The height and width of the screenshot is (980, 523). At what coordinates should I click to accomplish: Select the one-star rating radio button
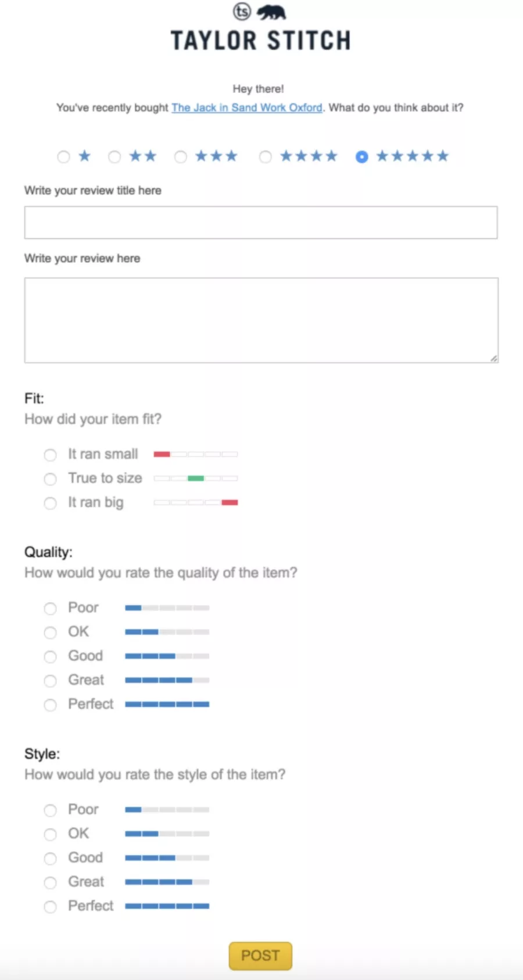(x=64, y=156)
